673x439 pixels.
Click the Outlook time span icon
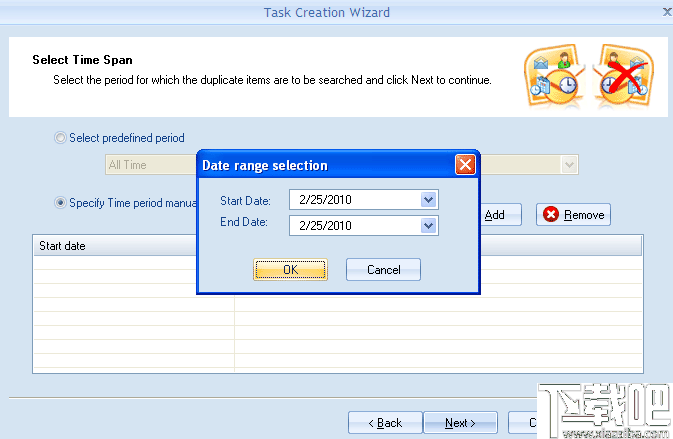point(555,76)
